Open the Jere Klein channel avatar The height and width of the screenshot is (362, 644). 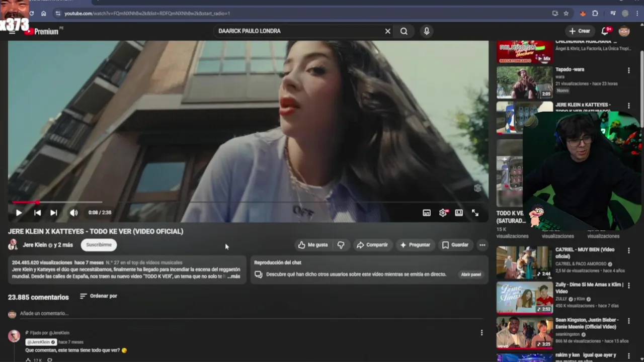tap(13, 245)
